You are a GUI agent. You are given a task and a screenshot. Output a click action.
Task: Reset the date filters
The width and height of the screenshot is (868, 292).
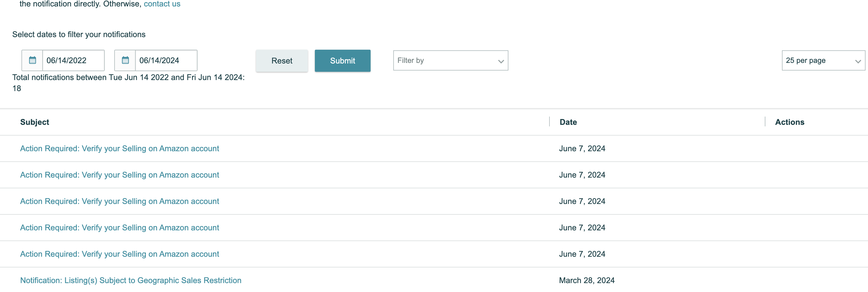[282, 61]
